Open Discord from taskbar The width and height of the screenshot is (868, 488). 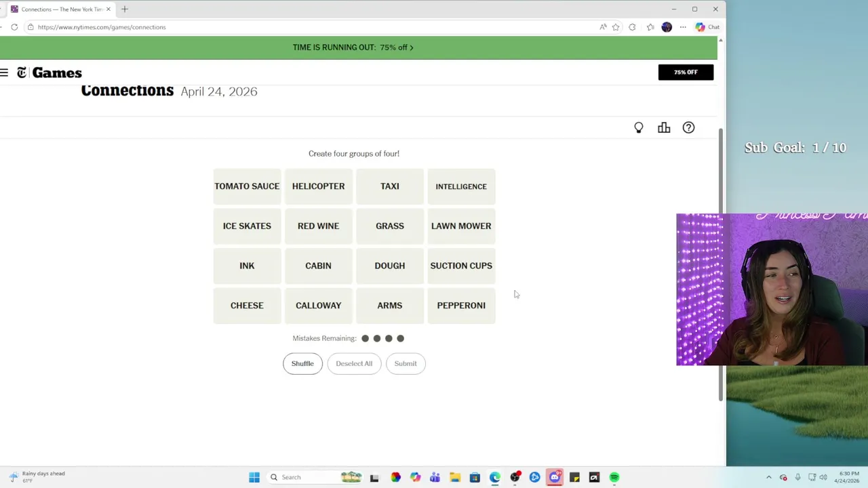pos(555,477)
